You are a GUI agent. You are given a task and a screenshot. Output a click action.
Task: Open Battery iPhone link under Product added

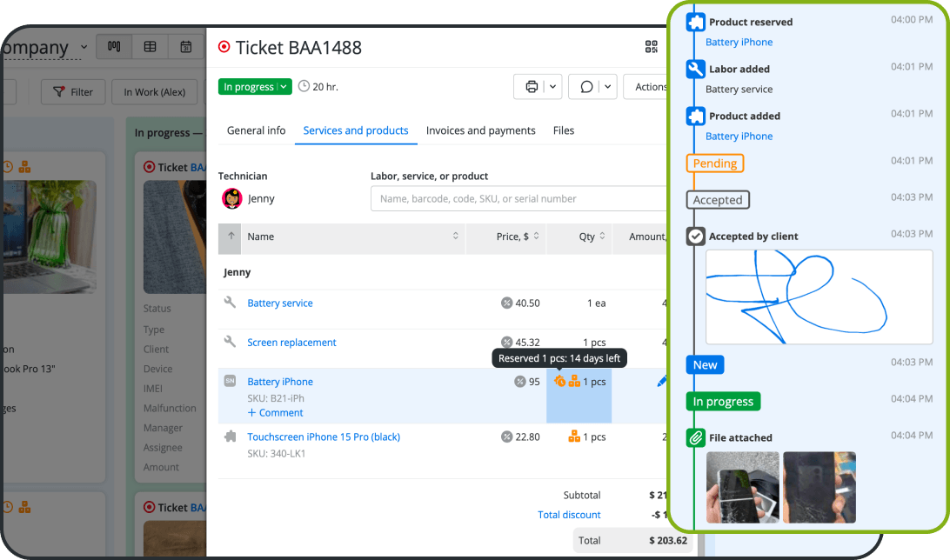739,137
